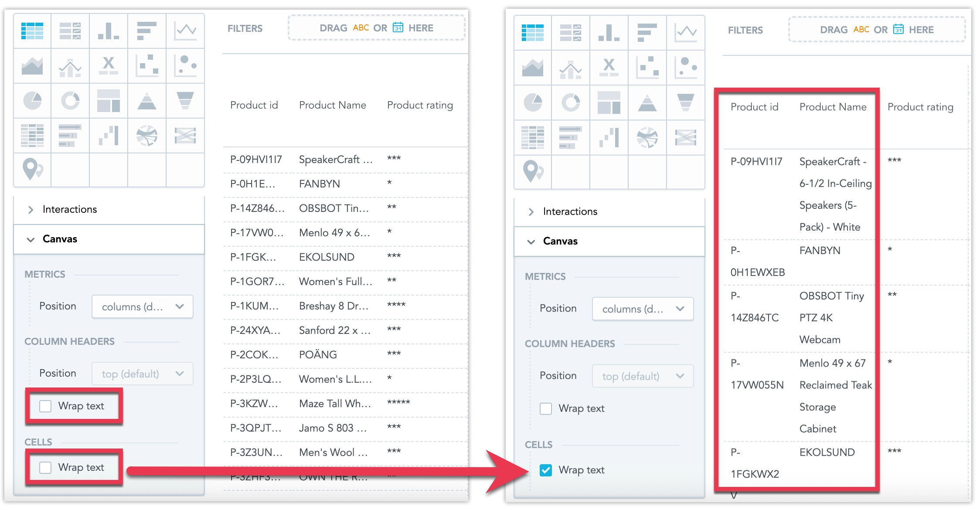Click the line chart icon in left panel
980x510 pixels.
click(x=185, y=31)
